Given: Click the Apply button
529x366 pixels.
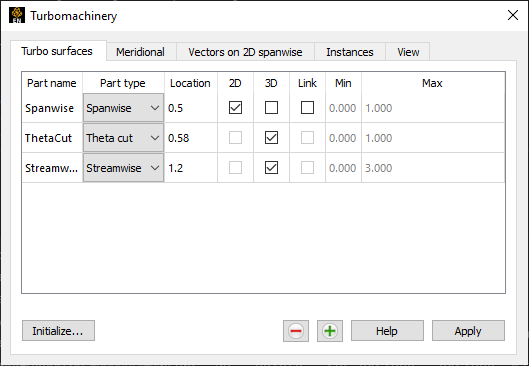Looking at the screenshot, I should coord(468,331).
